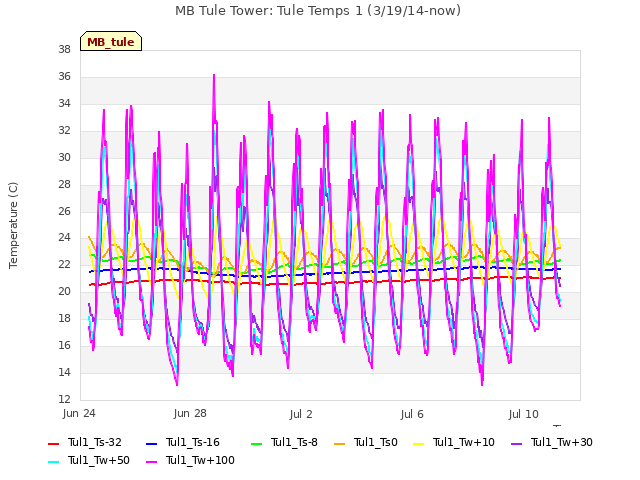Select the Tul1_Ts-8 legend entry

[284, 442]
